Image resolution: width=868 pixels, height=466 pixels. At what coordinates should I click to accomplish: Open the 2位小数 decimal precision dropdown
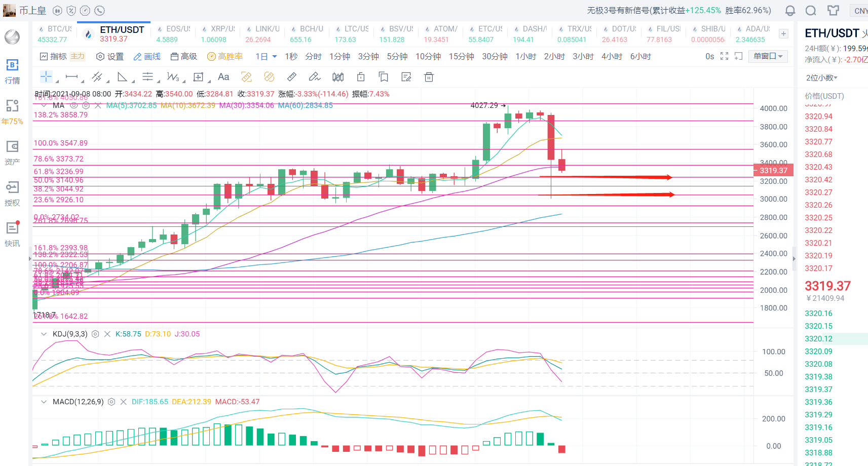[x=822, y=77]
